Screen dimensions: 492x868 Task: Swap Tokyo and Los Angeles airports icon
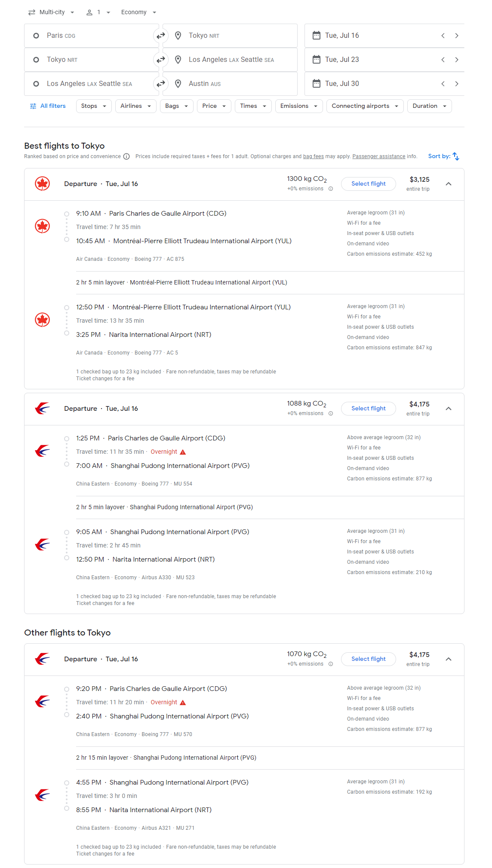pyautogui.click(x=161, y=60)
